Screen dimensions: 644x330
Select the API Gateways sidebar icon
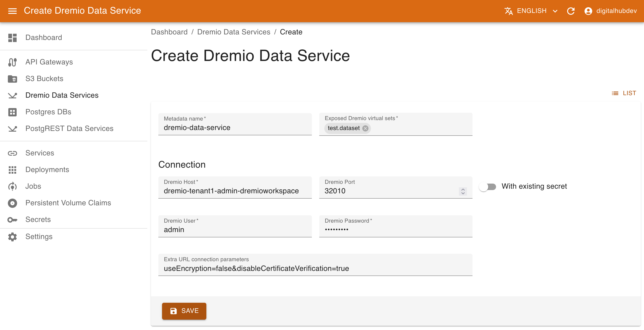coord(12,62)
